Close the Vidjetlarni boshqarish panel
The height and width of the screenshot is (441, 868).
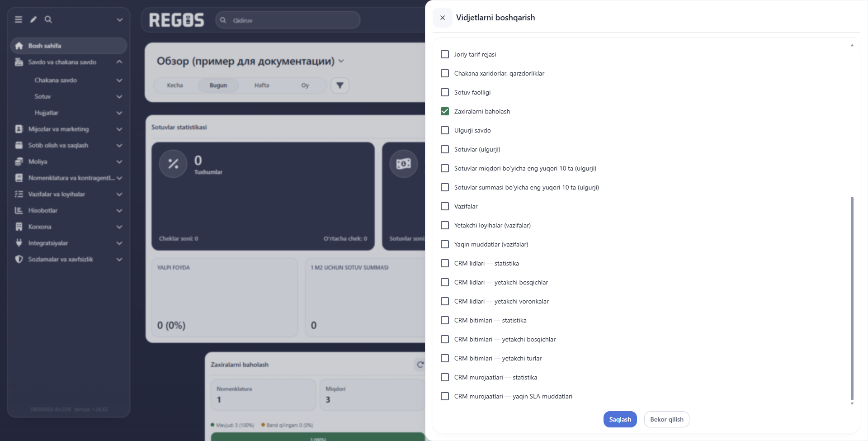click(x=443, y=18)
